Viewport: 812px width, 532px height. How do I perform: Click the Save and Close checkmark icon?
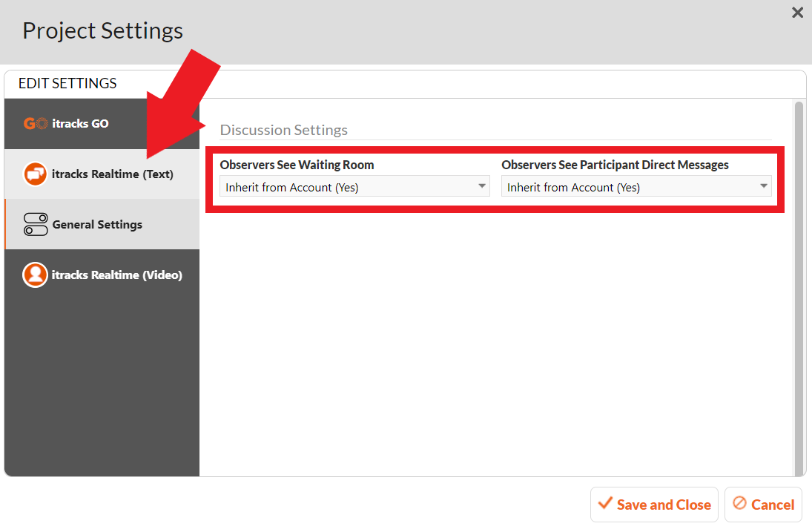coord(605,503)
